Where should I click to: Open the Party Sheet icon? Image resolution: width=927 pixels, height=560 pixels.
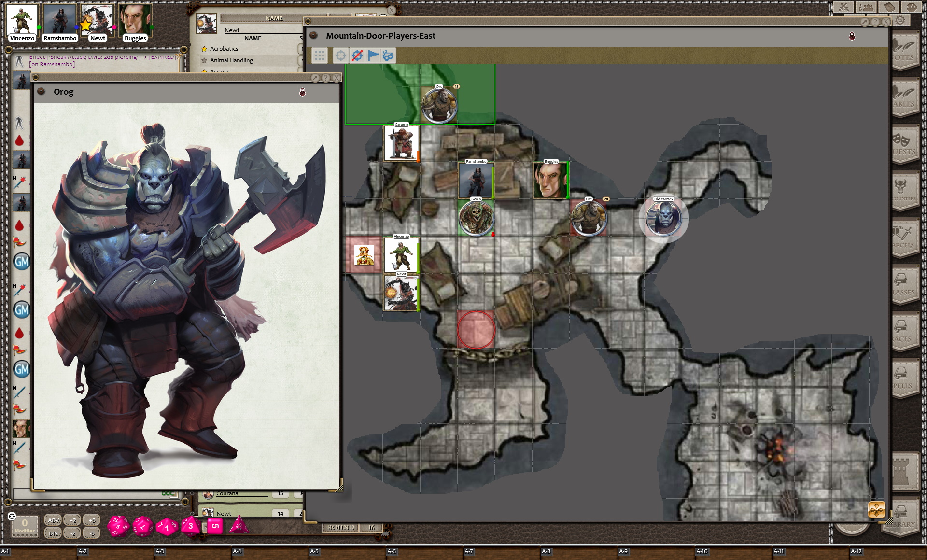click(x=866, y=7)
